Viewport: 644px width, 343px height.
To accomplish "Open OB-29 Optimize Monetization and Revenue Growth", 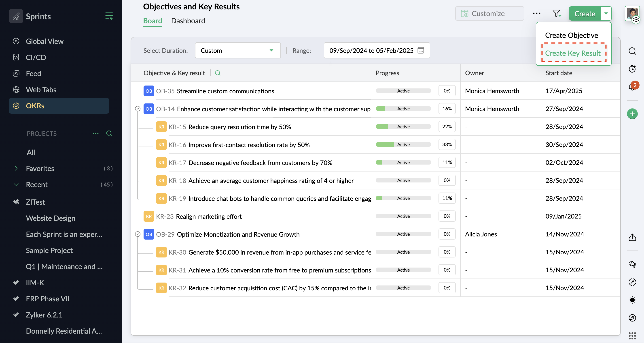I will 238,234.
